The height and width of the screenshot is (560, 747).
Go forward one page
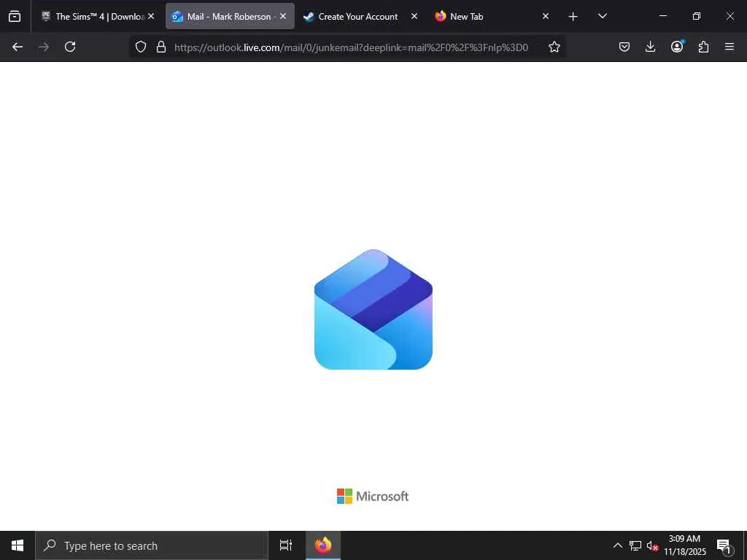(44, 47)
